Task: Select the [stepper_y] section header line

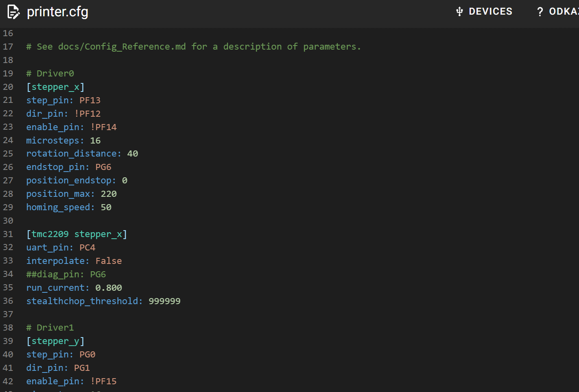Action: 55,341
